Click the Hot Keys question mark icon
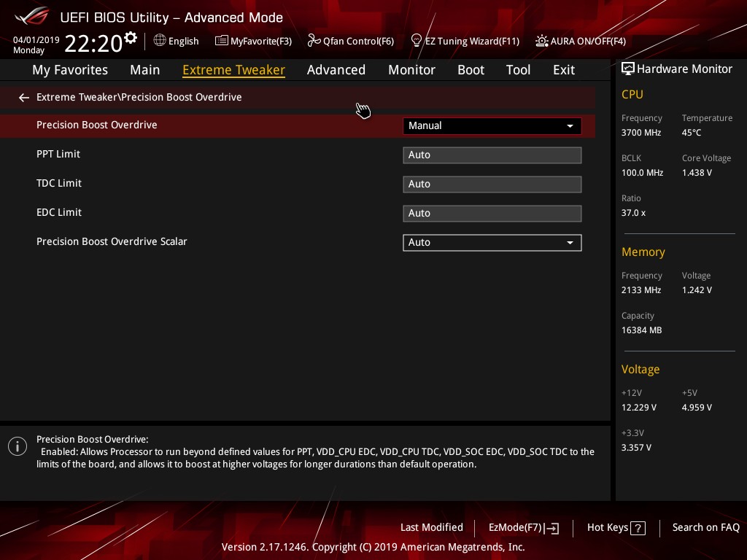This screenshot has height=560, width=747. pos(638,528)
